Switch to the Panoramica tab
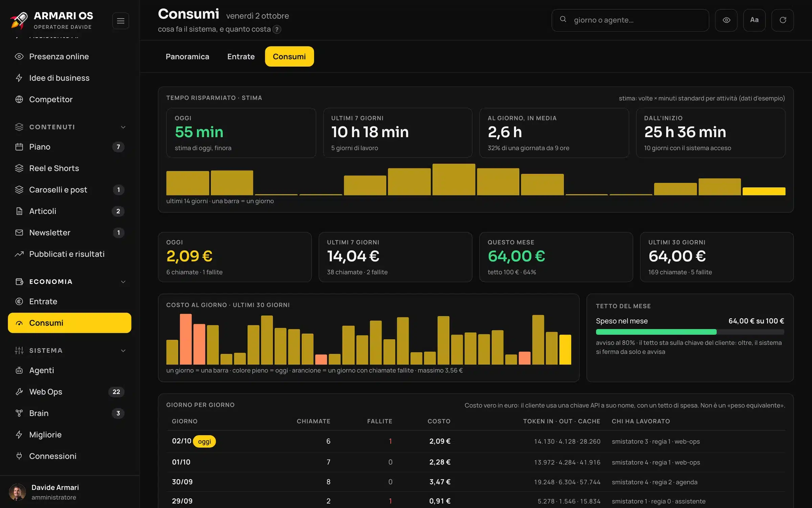 tap(187, 57)
